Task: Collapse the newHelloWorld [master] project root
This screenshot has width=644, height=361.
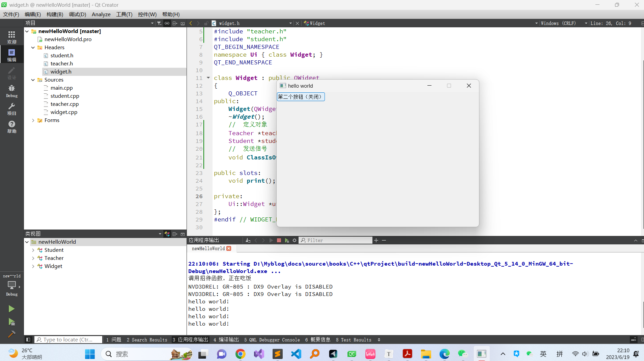Action: 27,31
